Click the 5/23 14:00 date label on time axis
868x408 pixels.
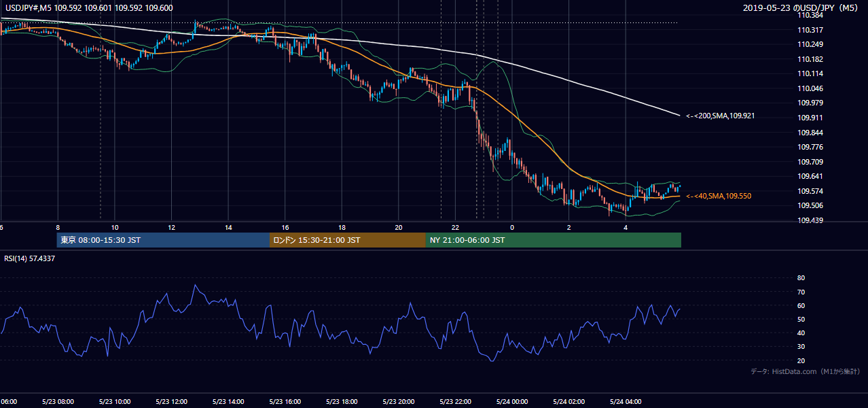228,401
